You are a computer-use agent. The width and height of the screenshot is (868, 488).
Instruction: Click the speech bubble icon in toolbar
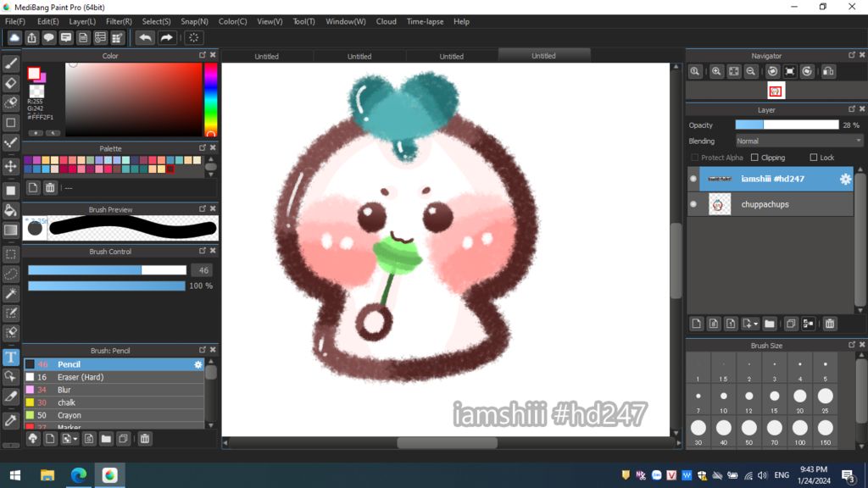coord(48,37)
